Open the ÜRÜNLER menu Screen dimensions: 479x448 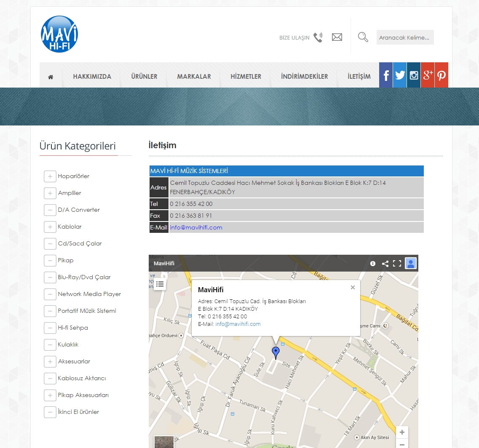click(x=144, y=77)
